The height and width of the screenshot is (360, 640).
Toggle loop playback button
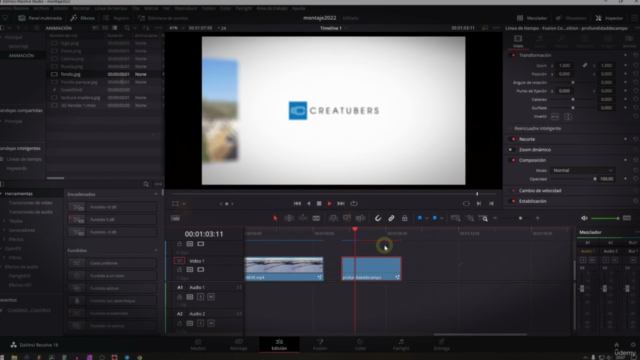(354, 203)
